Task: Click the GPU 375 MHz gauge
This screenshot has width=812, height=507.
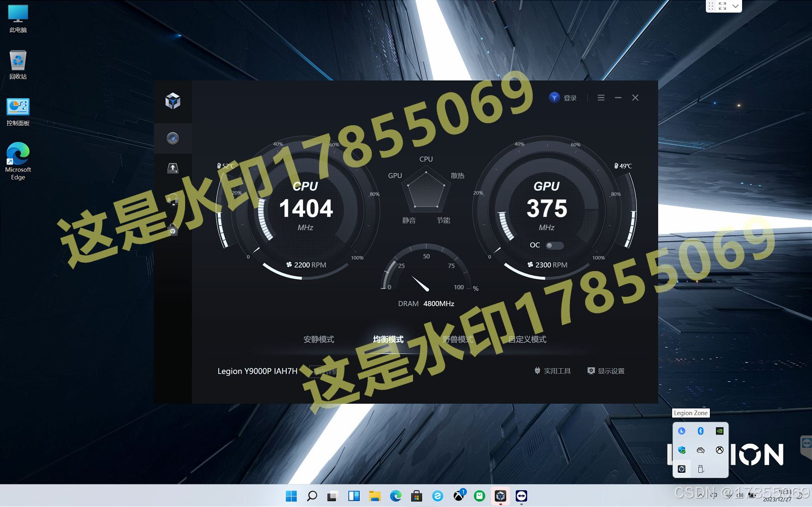Action: 547,207
